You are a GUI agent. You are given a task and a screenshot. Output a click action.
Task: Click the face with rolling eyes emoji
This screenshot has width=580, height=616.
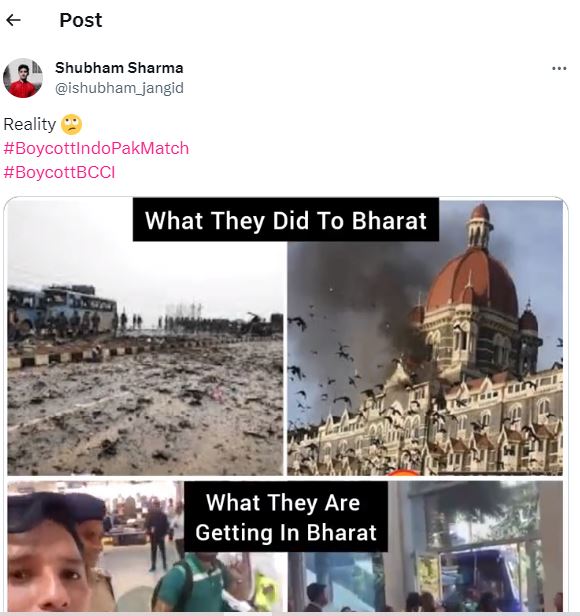pos(72,125)
